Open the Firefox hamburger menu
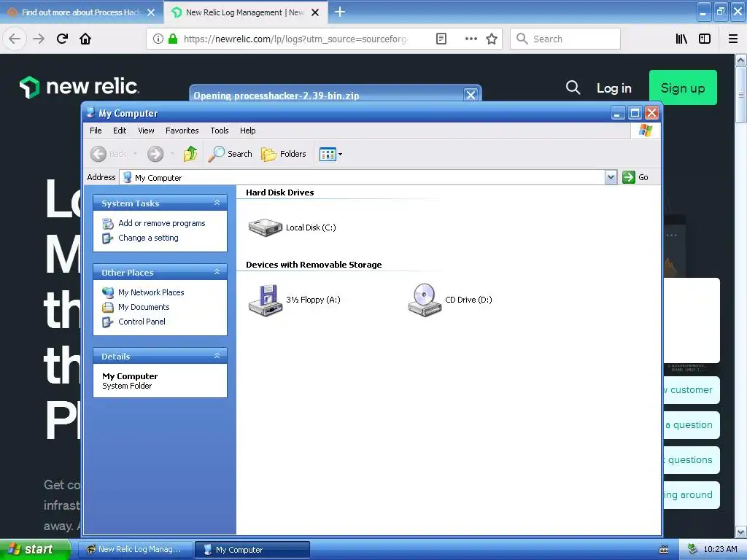 [733, 39]
